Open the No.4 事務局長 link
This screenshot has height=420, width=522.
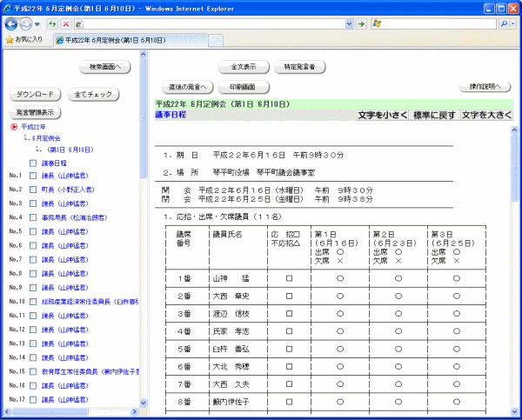click(74, 217)
